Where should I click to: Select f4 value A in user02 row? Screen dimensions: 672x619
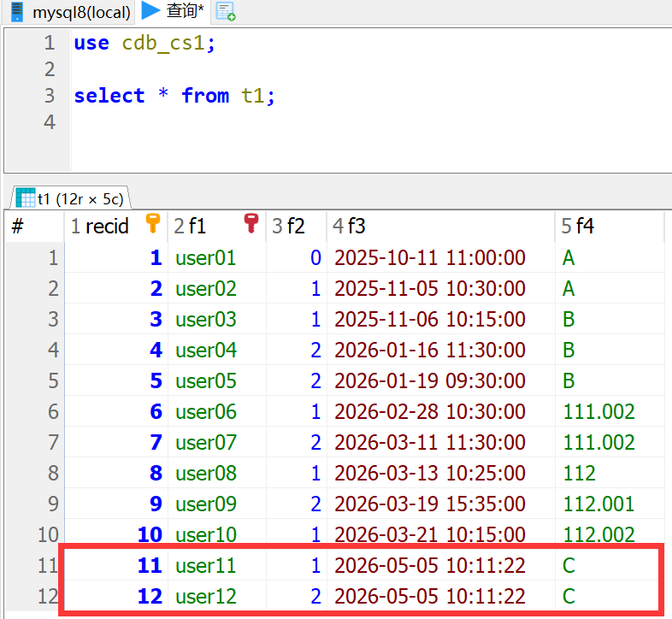point(610,288)
